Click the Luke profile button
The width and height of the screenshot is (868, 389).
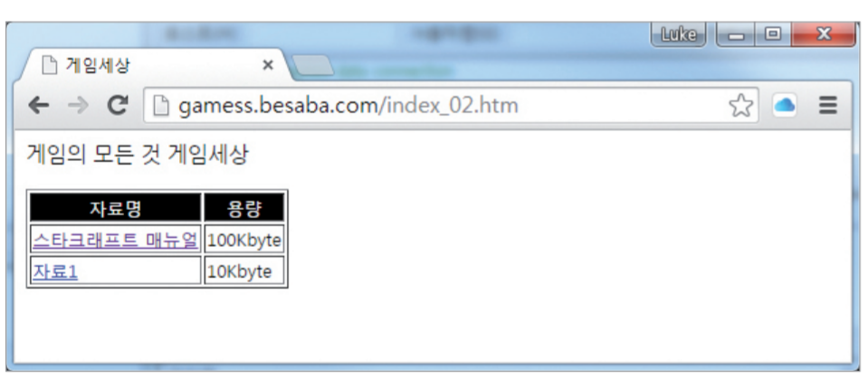pos(679,34)
